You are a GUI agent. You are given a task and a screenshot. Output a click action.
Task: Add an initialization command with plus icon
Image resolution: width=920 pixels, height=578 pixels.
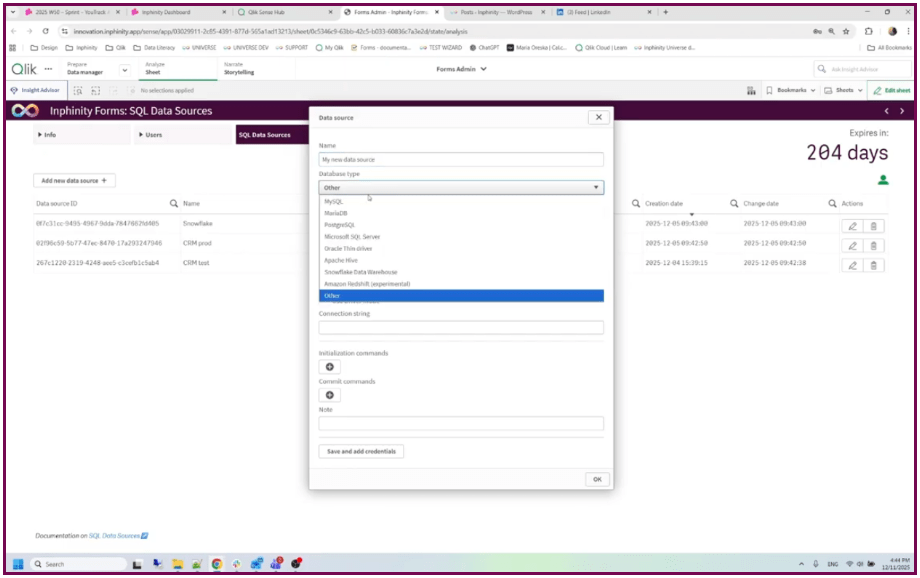[x=330, y=367]
